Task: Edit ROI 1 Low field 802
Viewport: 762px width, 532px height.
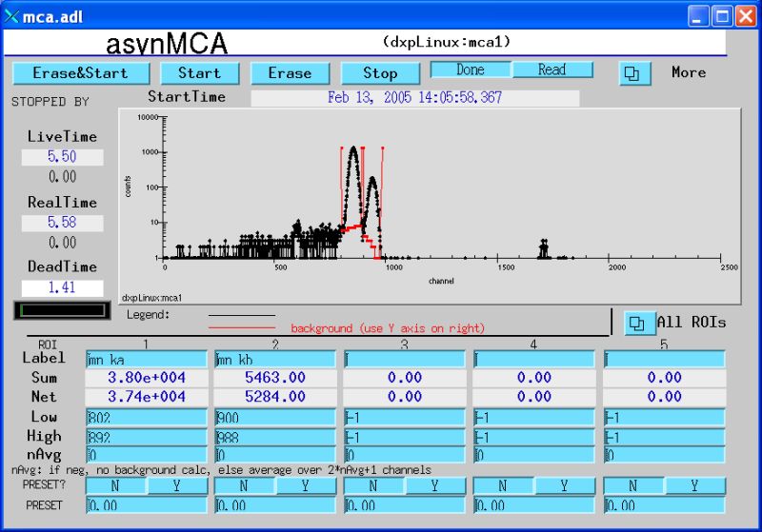Action: coord(147,418)
